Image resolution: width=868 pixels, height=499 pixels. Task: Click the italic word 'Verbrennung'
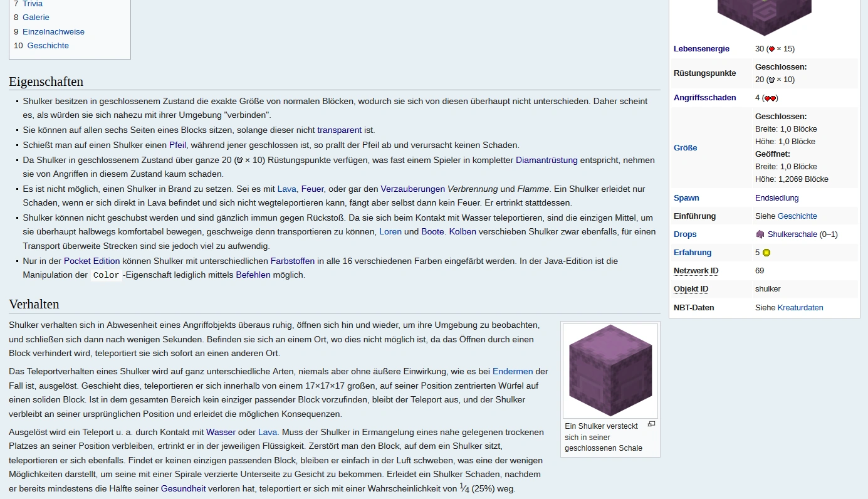click(x=473, y=189)
